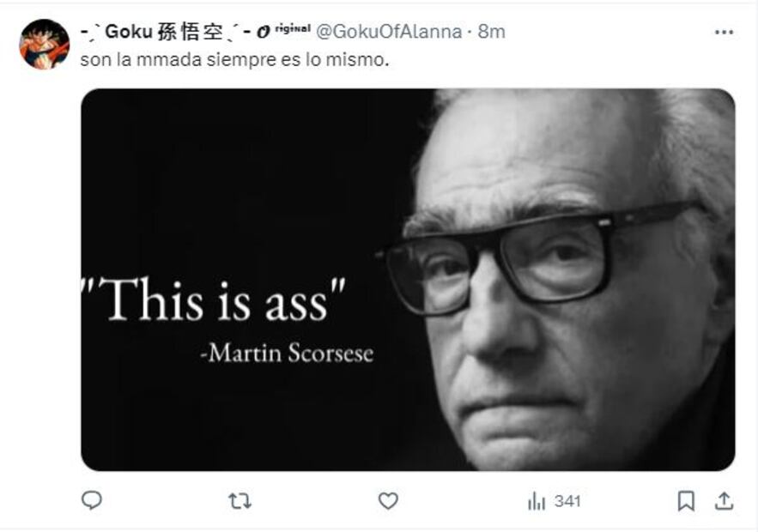The height and width of the screenshot is (532, 758).
Task: Like the tweet with the heart icon
Action: pyautogui.click(x=388, y=500)
